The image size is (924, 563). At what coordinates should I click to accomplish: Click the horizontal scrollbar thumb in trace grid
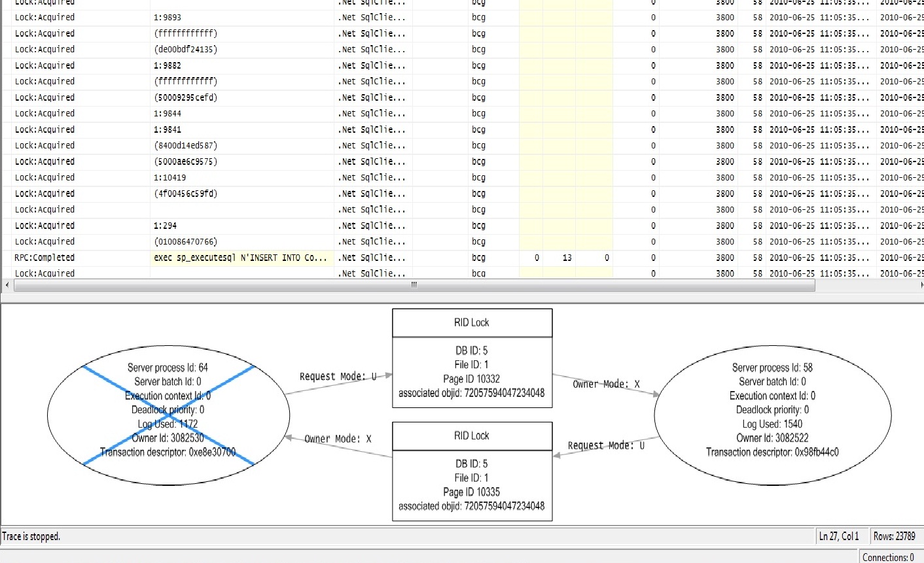[x=414, y=286]
